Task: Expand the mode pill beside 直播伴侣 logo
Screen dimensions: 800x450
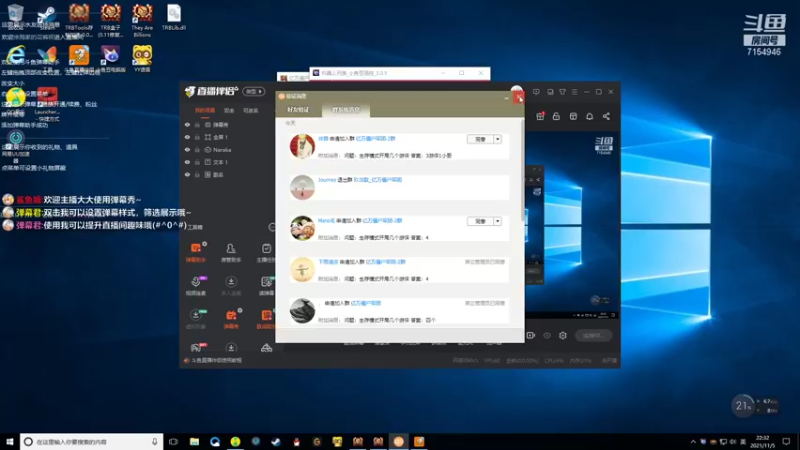Action: (254, 92)
